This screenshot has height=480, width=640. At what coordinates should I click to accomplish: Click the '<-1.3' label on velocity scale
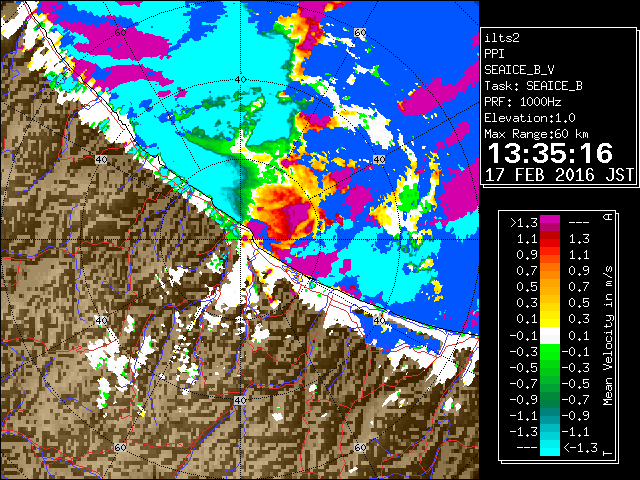click(580, 448)
